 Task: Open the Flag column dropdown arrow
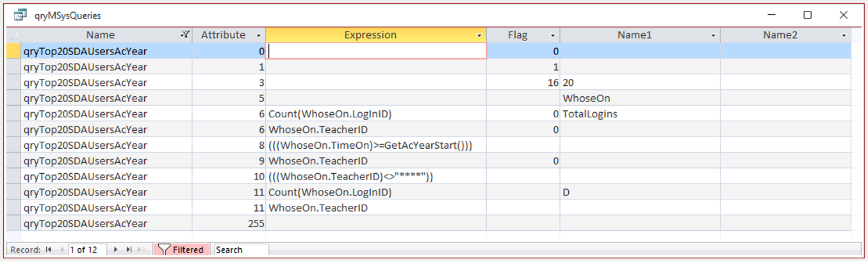point(553,35)
